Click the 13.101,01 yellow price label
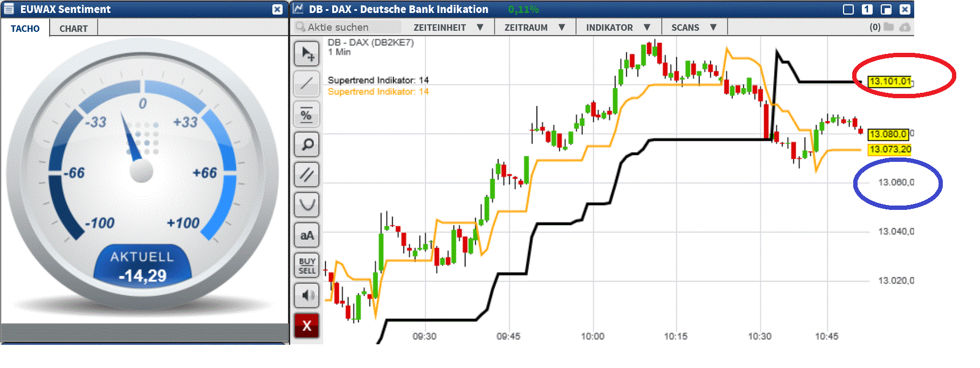The image size is (980, 368). [x=889, y=81]
